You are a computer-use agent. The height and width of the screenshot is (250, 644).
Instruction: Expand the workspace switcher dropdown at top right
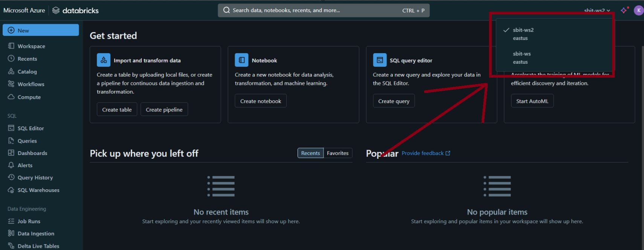597,11
